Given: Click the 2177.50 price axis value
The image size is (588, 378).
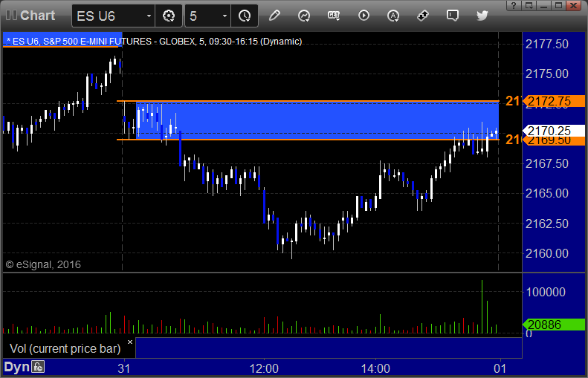Looking at the screenshot, I should point(547,45).
